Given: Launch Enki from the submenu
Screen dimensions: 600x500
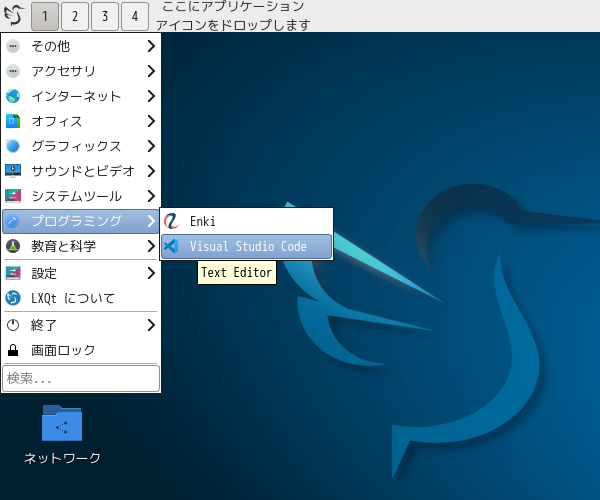Looking at the screenshot, I should 246,221.
